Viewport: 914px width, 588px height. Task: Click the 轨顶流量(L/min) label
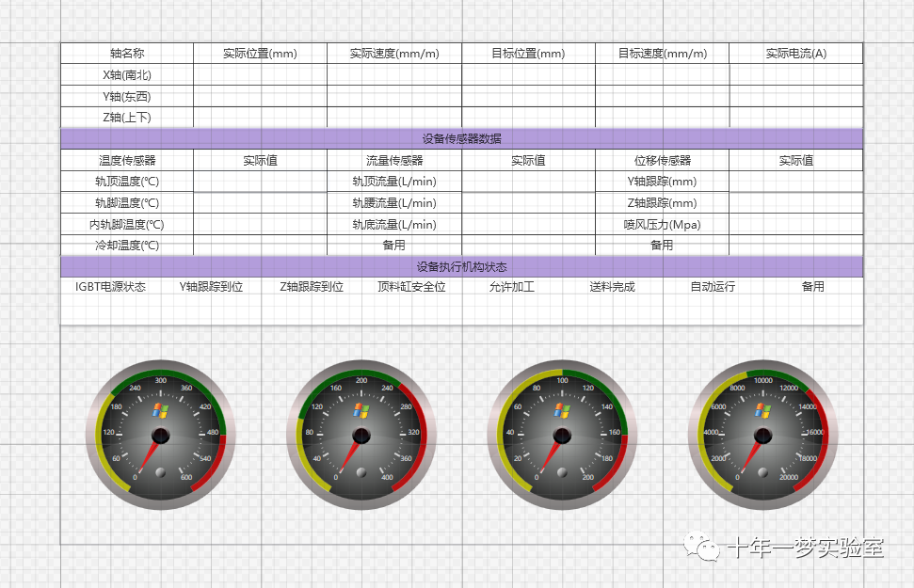pos(394,182)
